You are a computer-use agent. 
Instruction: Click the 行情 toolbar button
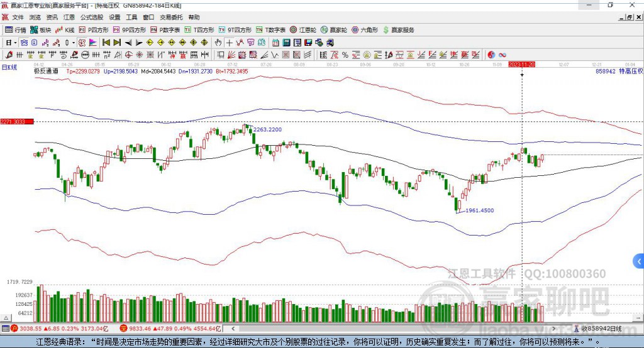(15, 30)
